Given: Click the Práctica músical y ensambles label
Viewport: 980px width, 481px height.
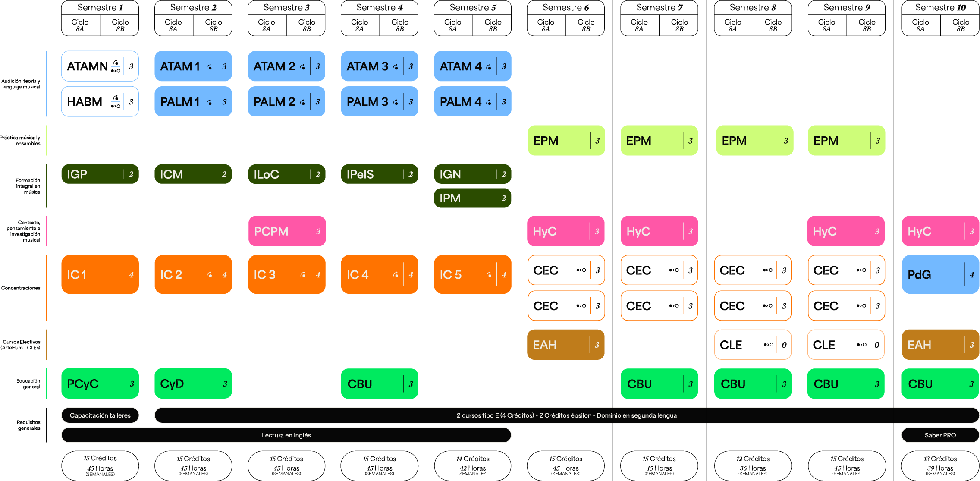Looking at the screenshot, I should [20, 141].
